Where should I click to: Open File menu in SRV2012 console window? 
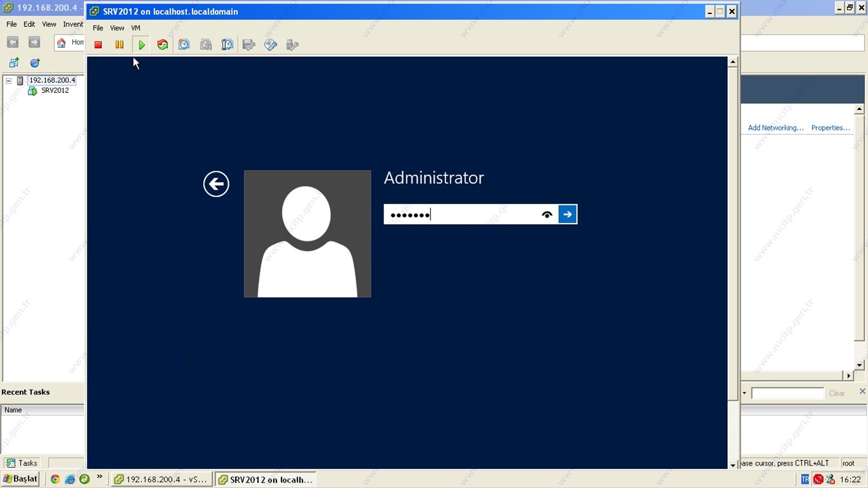point(98,28)
